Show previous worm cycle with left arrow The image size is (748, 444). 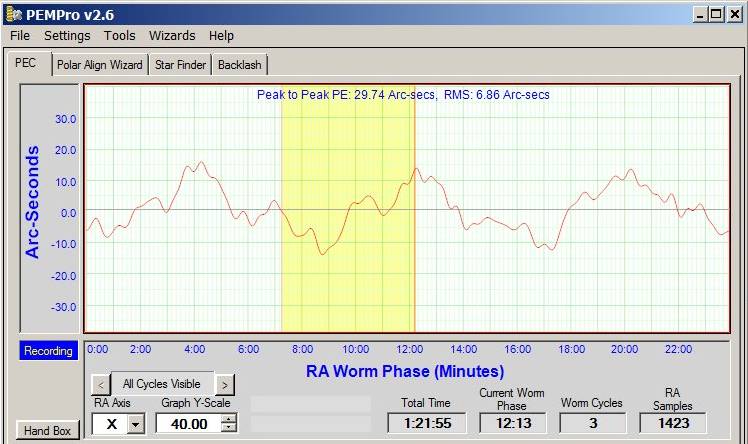point(101,384)
